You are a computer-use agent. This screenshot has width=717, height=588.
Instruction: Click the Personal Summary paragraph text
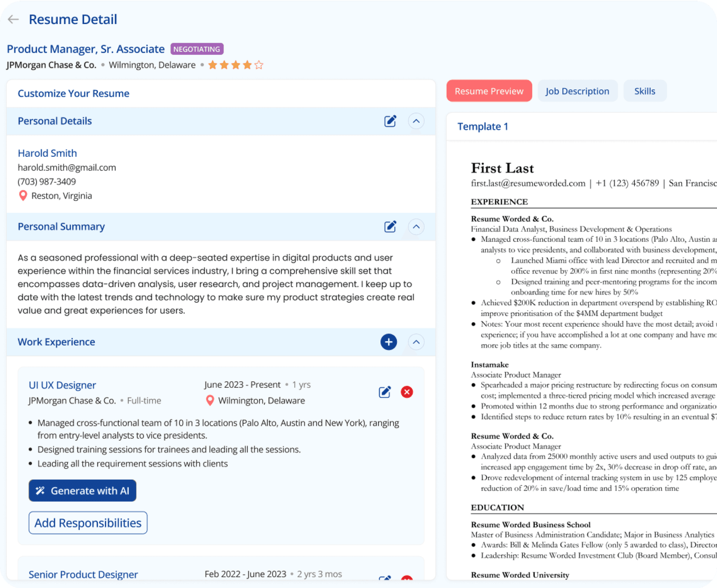click(x=217, y=284)
